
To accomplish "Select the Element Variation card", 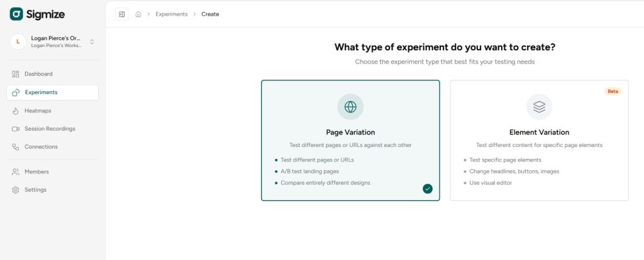I will (x=539, y=140).
